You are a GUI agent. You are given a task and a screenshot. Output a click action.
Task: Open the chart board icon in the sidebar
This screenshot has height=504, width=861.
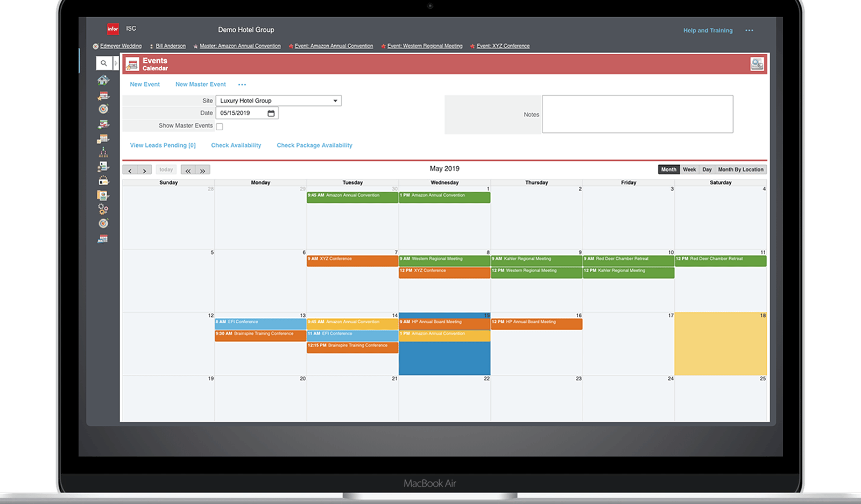[x=103, y=124]
